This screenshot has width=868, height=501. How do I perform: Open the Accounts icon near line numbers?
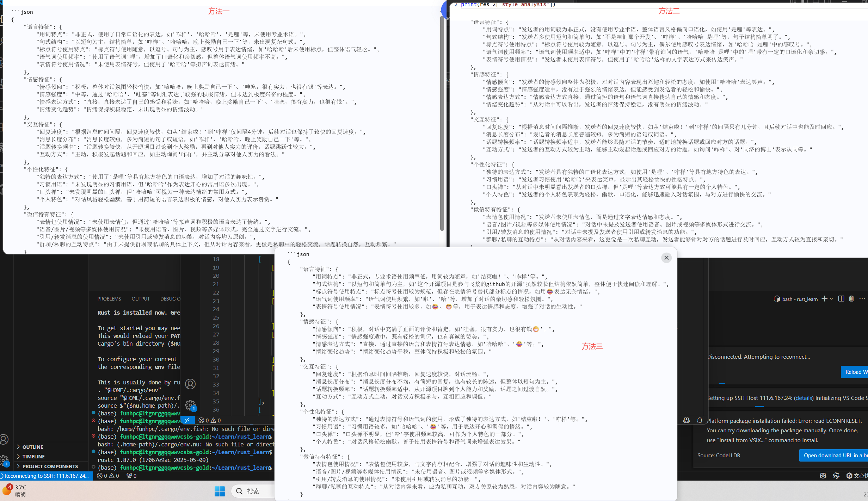point(190,384)
